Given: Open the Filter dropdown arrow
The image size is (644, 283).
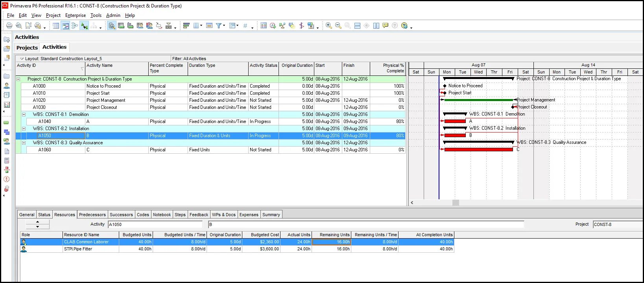Looking at the screenshot, I should click(x=224, y=26).
